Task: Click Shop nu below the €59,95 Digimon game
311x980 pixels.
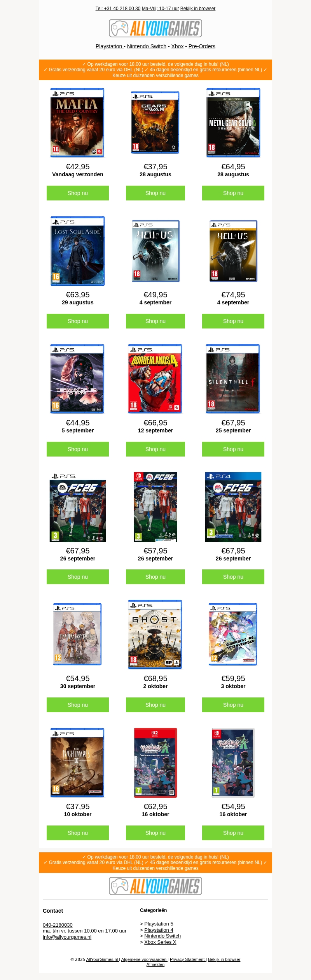Action: pos(233,705)
